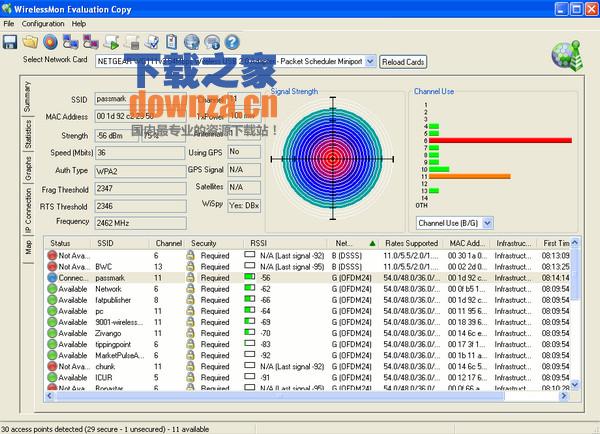The image size is (600, 434).
Task: Click the purple connected-computers toolbar icon
Action: (91, 42)
